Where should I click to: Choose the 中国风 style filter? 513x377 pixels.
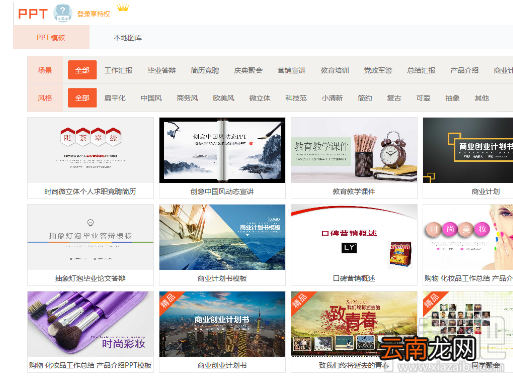(x=151, y=98)
